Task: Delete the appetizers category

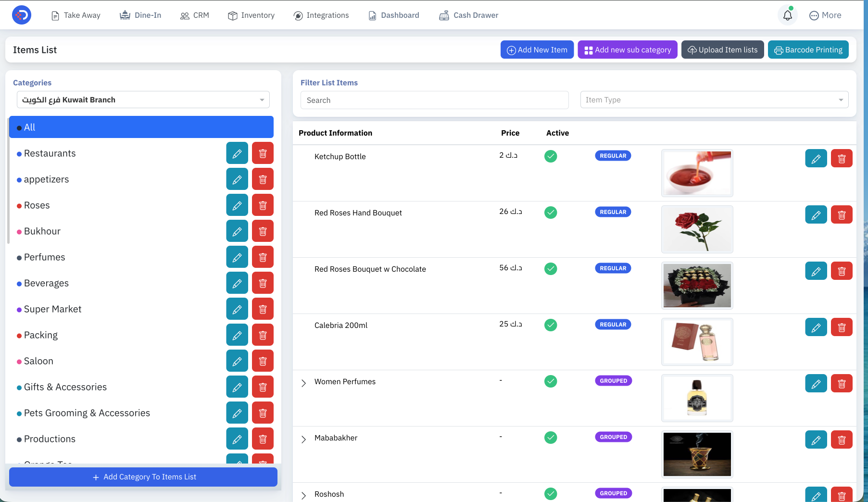Action: click(x=263, y=179)
